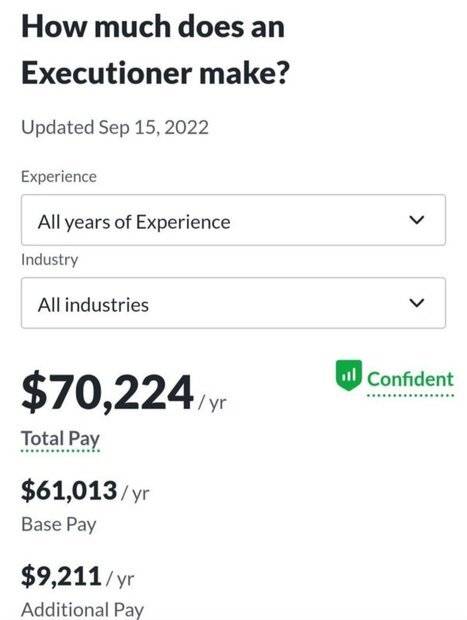Click the chevron in the Experience box
The height and width of the screenshot is (620, 467).
click(x=417, y=220)
